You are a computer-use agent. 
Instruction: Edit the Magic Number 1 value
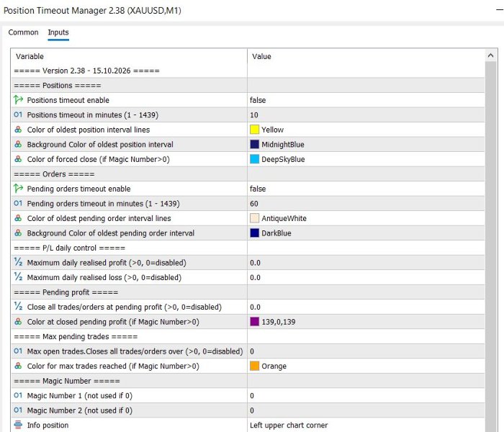366,396
